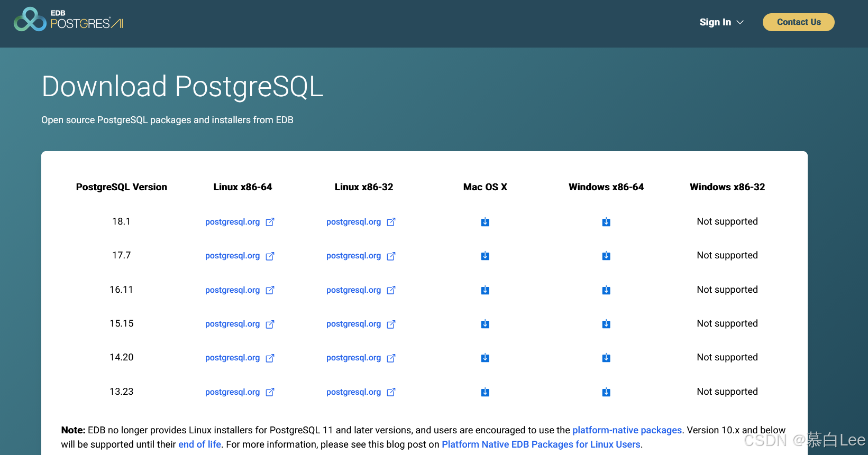Image resolution: width=868 pixels, height=455 pixels.
Task: Click Not supported in the 18.1 row
Action: pyautogui.click(x=727, y=221)
